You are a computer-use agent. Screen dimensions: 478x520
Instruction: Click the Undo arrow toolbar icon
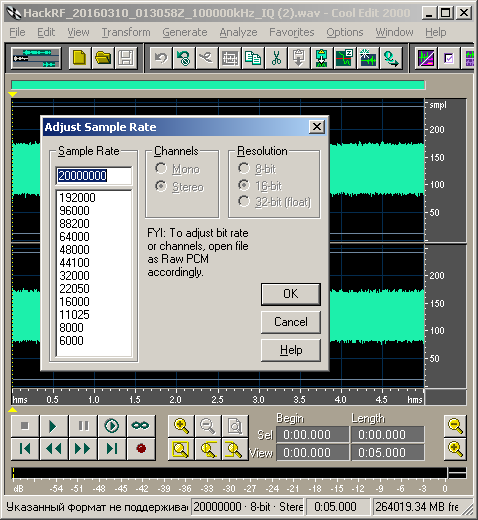(x=161, y=58)
